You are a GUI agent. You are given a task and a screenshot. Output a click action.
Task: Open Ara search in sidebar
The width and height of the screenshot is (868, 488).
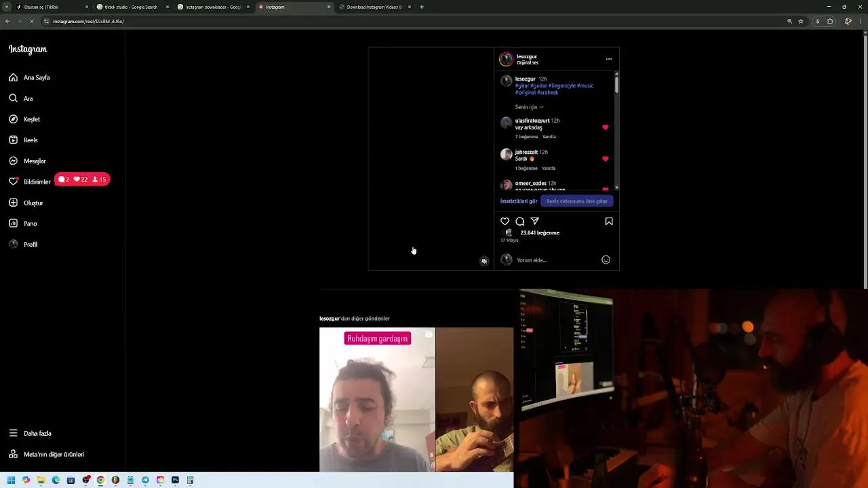point(21,98)
